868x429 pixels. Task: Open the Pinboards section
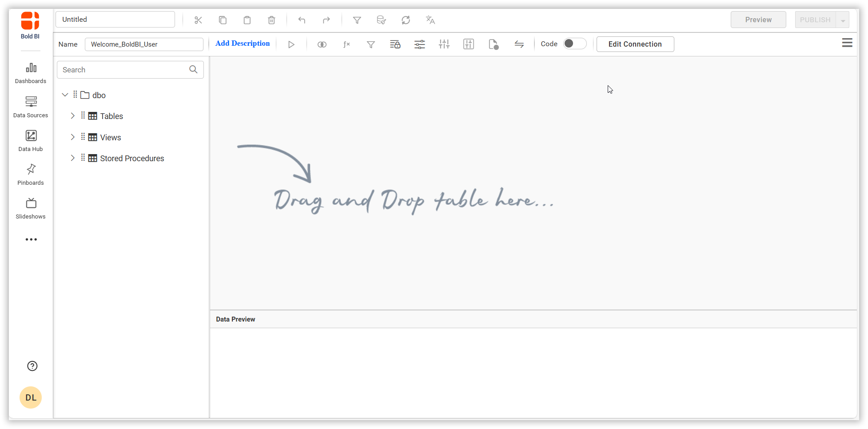click(31, 175)
